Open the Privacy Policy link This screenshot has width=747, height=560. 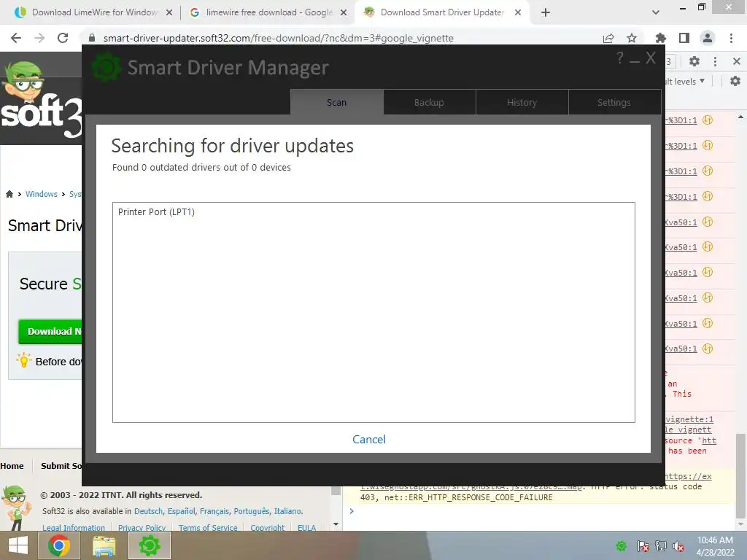coord(142,527)
